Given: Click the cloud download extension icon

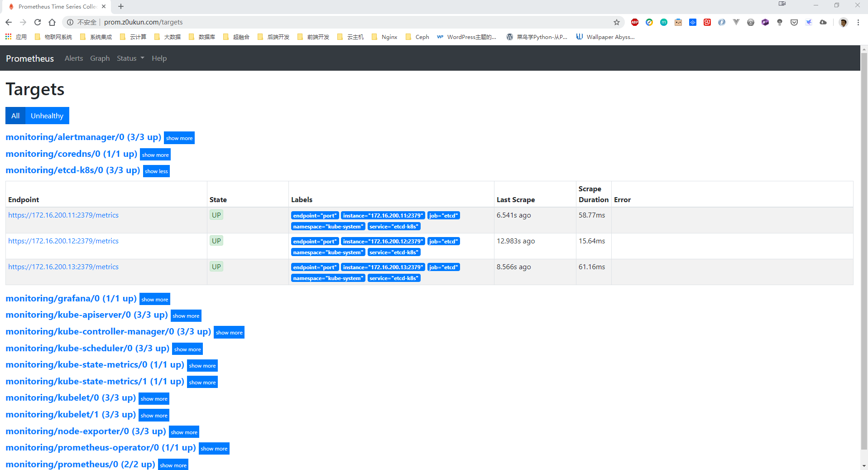Looking at the screenshot, I should tap(823, 22).
